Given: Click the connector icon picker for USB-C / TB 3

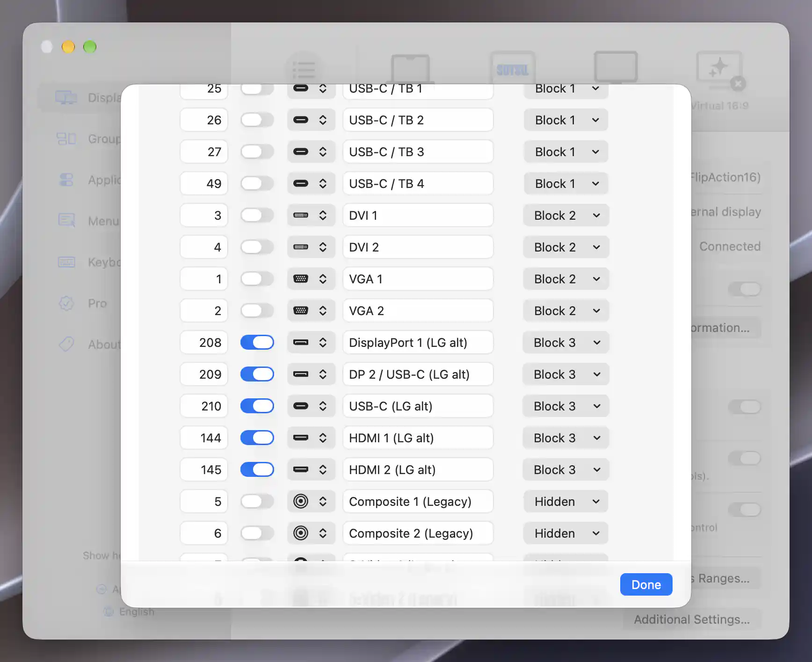Looking at the screenshot, I should pyautogui.click(x=311, y=152).
